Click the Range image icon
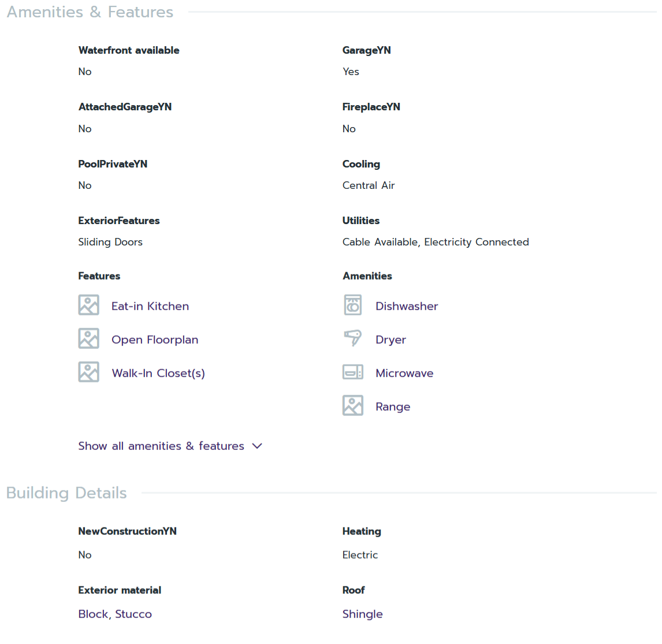Screen dimensions: 662x644 (352, 405)
